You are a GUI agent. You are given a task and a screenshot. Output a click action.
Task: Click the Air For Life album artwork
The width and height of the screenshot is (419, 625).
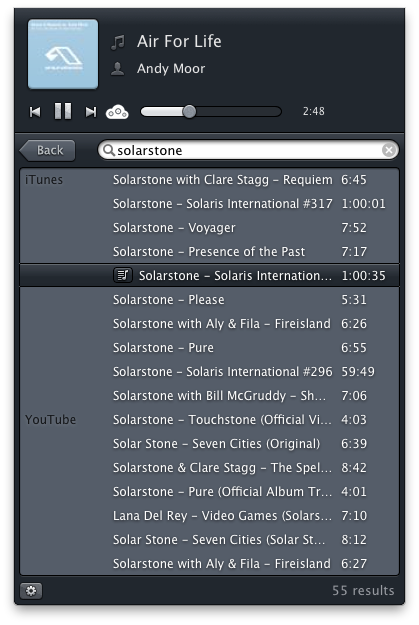click(63, 54)
